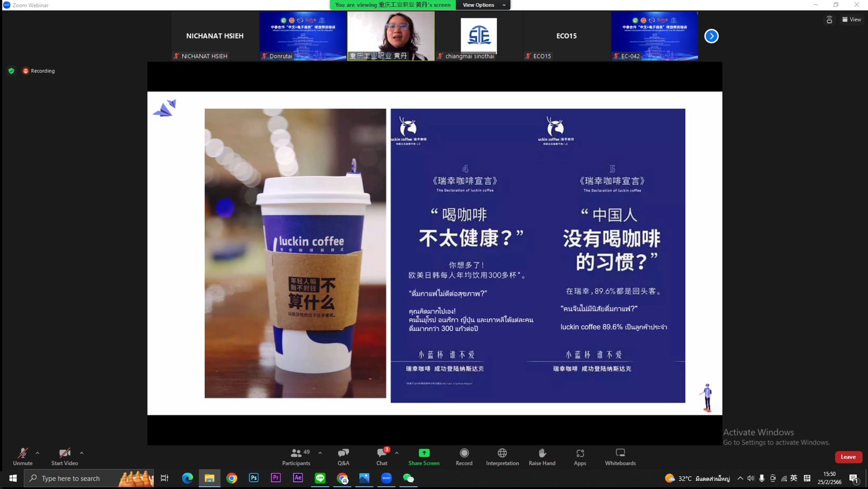Select ECO15 participant tile
The width and height of the screenshot is (868, 489).
566,36
